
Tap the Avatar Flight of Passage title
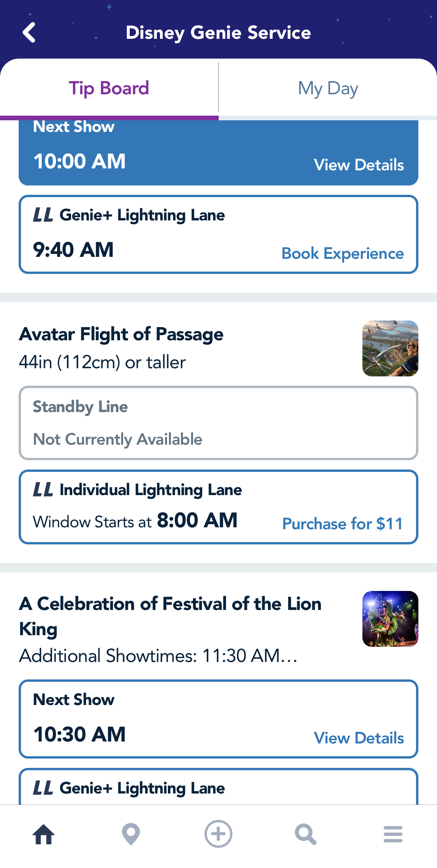pos(121,334)
